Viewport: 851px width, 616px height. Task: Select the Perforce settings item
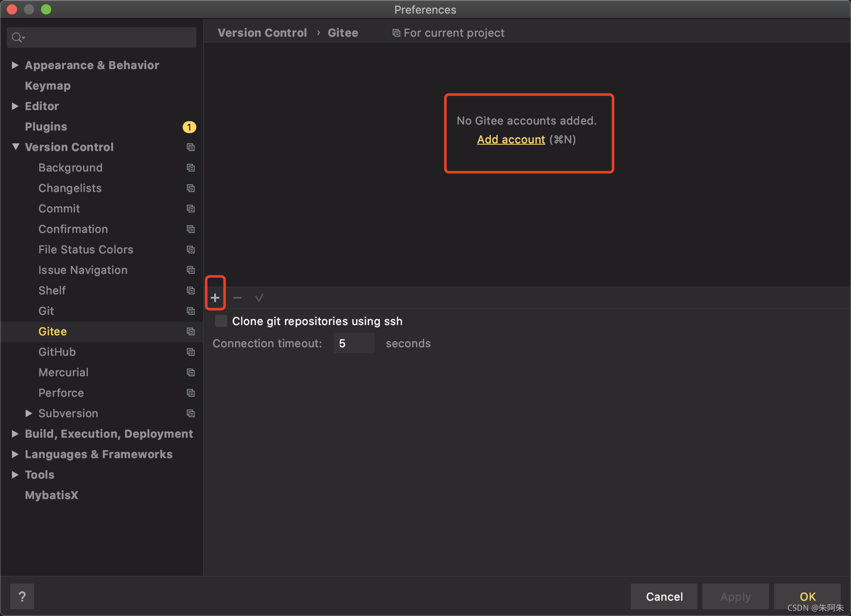coord(61,393)
